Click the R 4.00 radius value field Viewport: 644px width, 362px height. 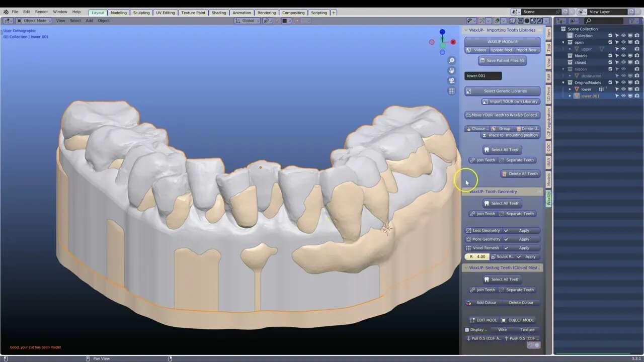click(x=476, y=256)
